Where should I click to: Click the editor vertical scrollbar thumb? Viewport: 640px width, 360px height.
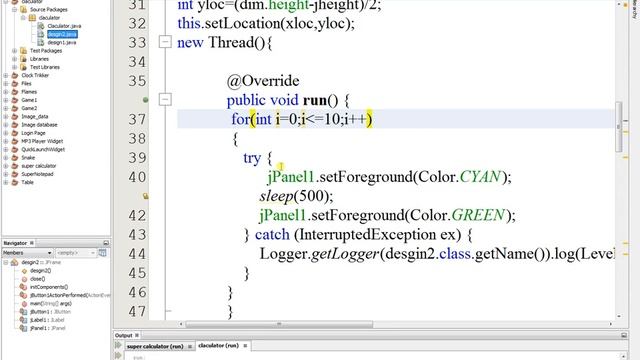(618, 127)
